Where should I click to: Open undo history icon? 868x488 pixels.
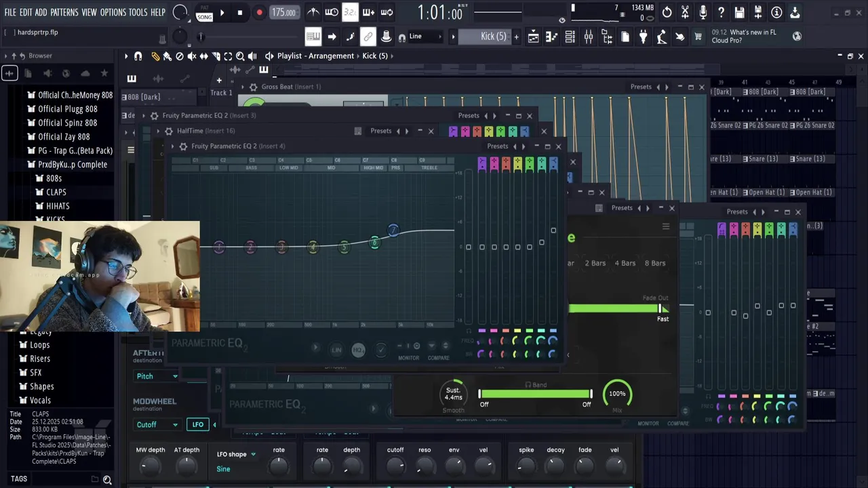click(x=667, y=12)
